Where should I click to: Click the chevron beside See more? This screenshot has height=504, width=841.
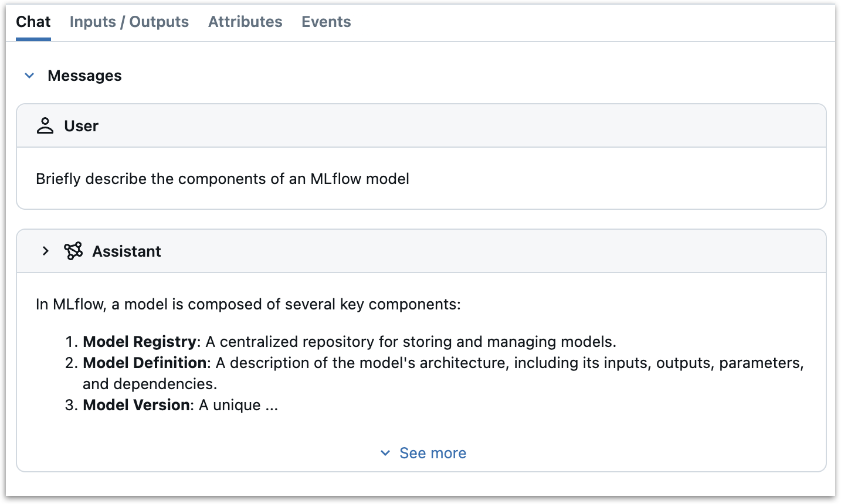[385, 453]
